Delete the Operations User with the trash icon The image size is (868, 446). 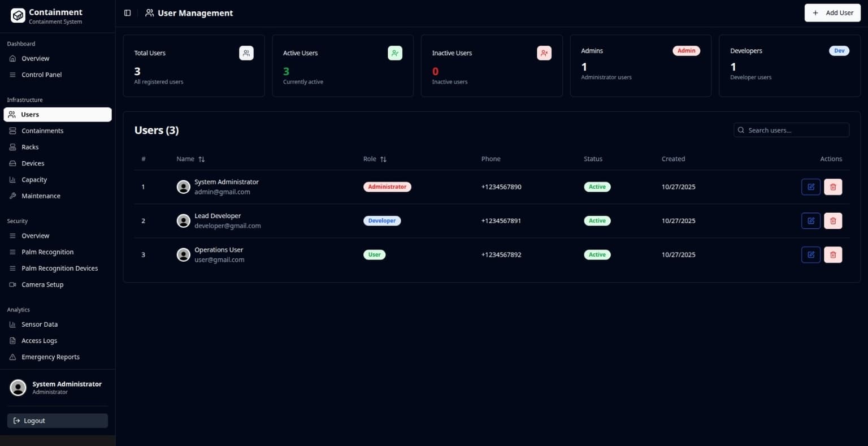pyautogui.click(x=833, y=254)
